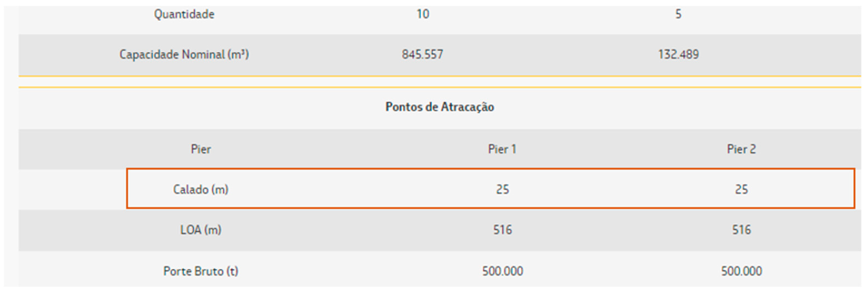Click the Calado (m) row label
Screen dimensions: 868x295
[x=201, y=190]
